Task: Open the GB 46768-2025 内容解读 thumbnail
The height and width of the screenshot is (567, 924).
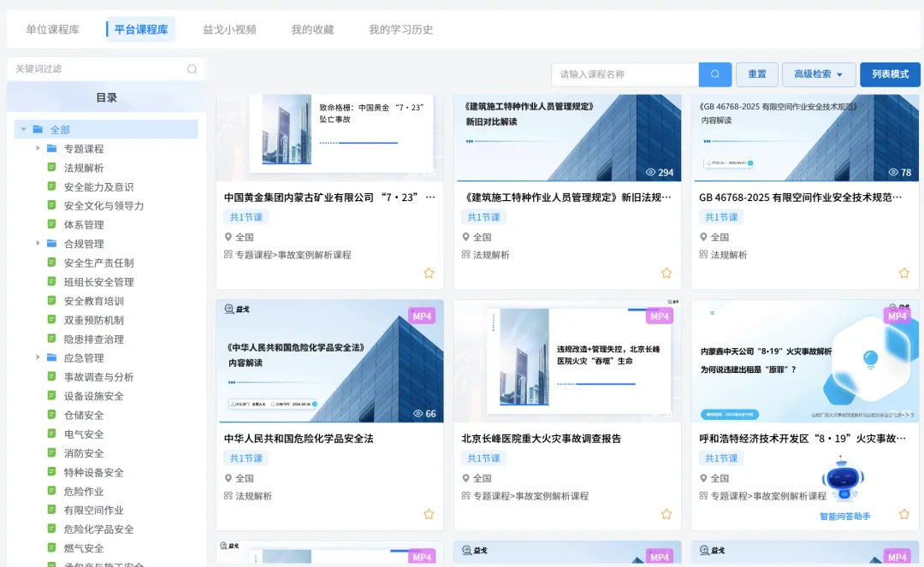Action: coord(804,137)
